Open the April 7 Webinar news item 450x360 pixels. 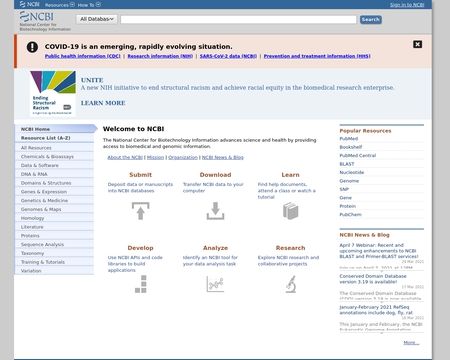[379, 251]
